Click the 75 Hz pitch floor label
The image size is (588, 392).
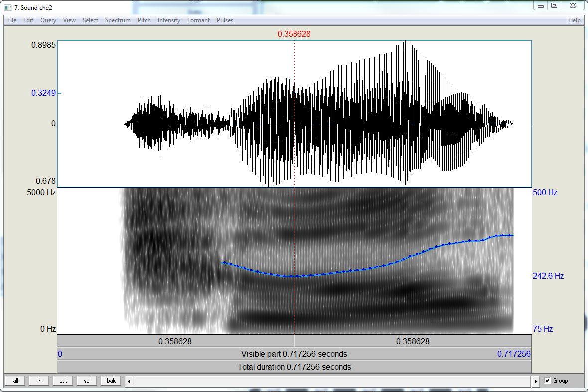543,329
